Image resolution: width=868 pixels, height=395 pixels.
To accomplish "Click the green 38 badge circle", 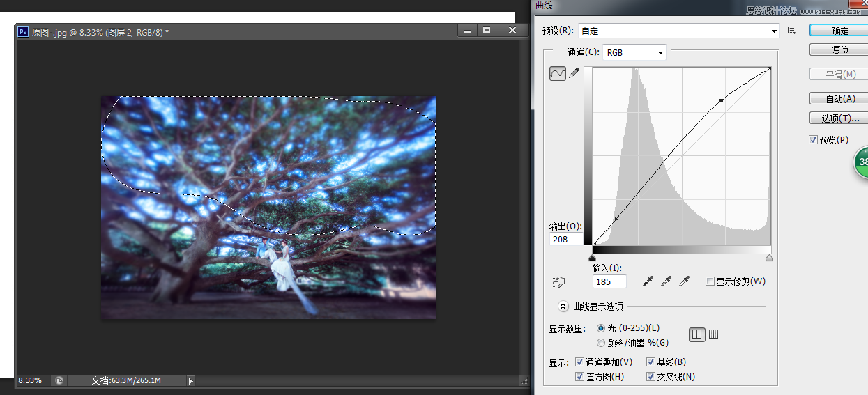I will [861, 162].
